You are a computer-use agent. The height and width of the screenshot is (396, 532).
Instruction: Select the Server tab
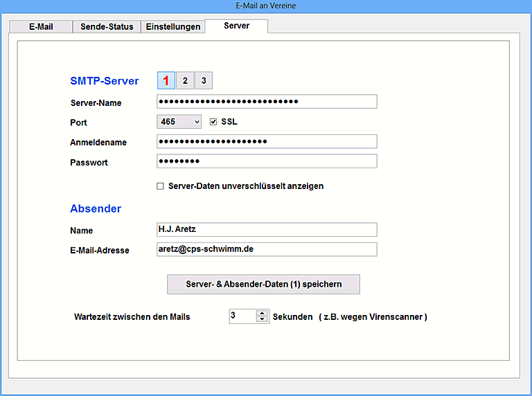(x=236, y=26)
